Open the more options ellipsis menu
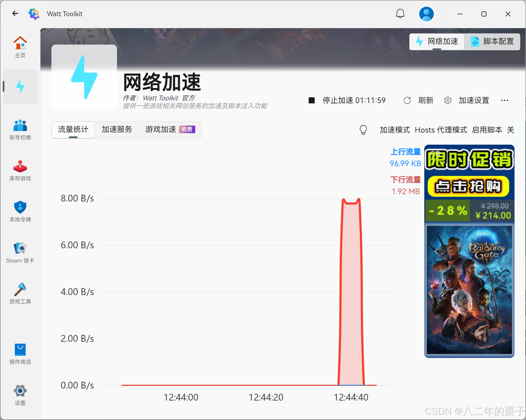Image resolution: width=526 pixels, height=420 pixels. (x=505, y=100)
